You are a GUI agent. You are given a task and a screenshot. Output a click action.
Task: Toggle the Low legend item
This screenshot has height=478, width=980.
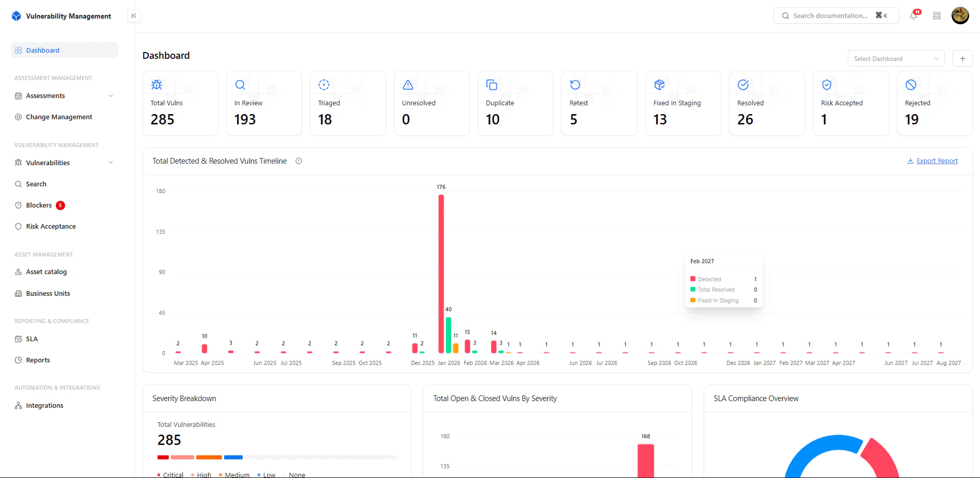266,474
